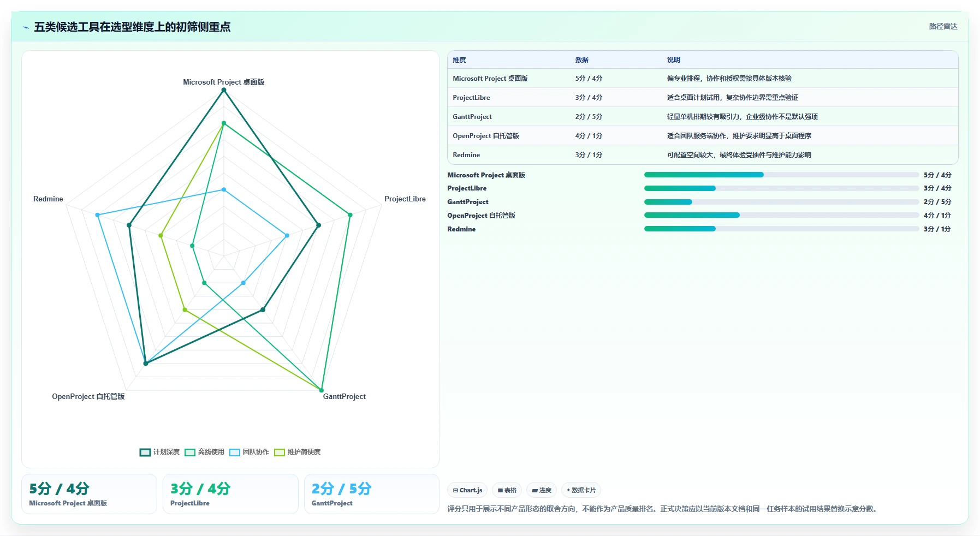980x536 pixels.
Task: Toggle 离线使用 legend series
Action: 204,452
